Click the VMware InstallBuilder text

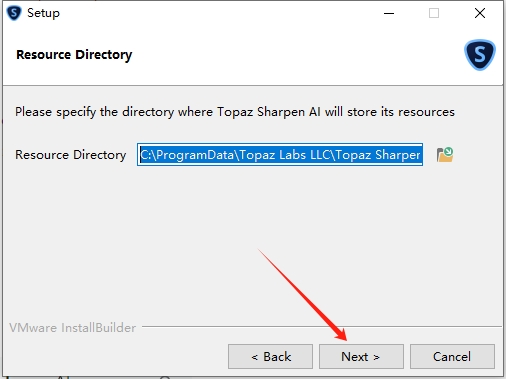tap(73, 328)
